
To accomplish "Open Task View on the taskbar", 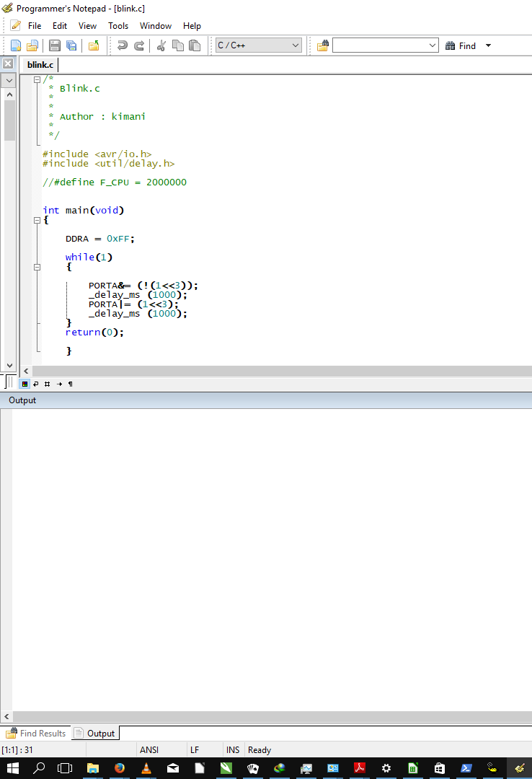I will (65, 768).
